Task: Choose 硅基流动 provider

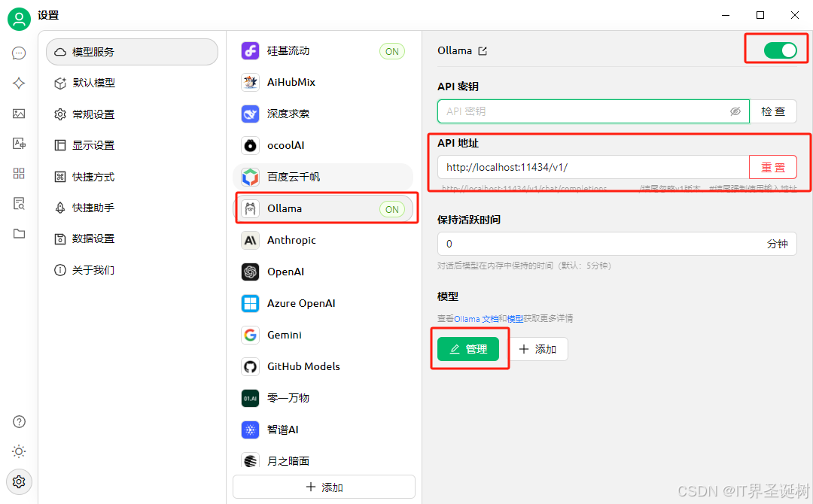Action: pyautogui.click(x=324, y=50)
